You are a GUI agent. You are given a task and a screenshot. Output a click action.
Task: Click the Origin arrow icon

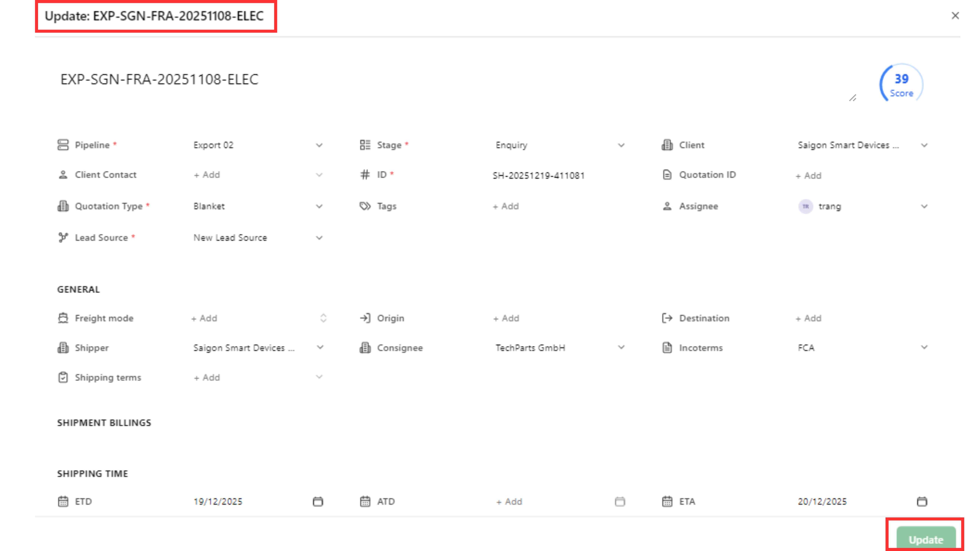(x=365, y=318)
